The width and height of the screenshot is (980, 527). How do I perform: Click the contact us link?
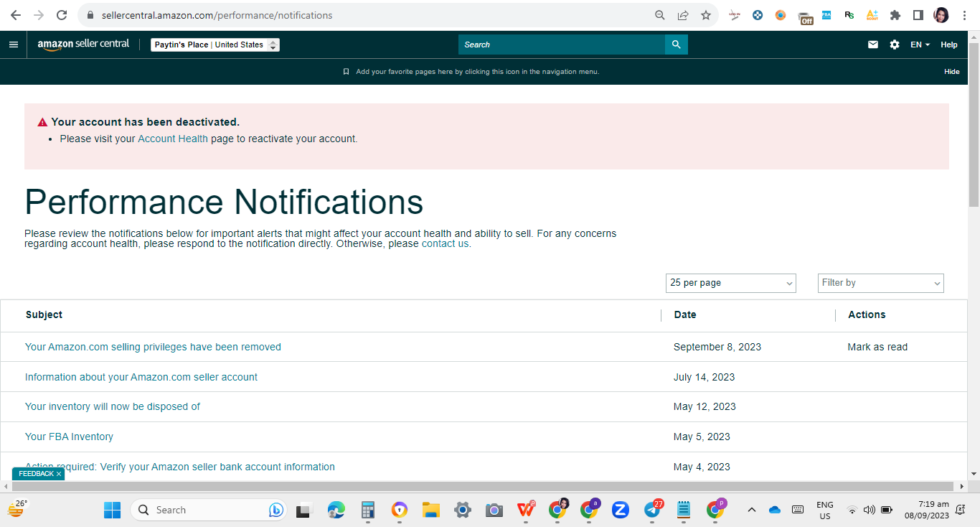pos(445,243)
